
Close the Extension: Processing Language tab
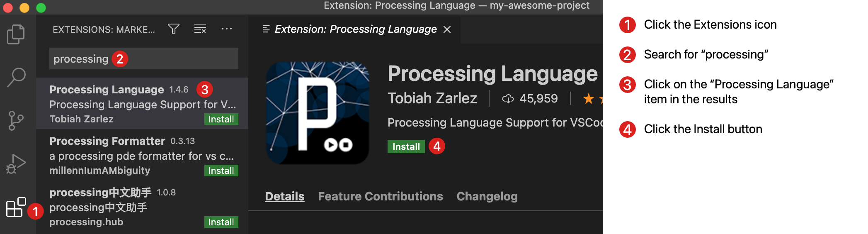tap(447, 29)
